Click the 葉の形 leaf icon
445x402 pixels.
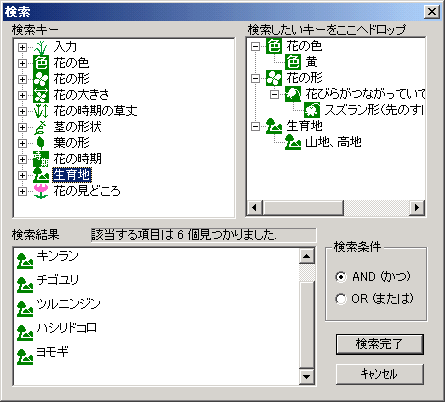click(x=41, y=143)
